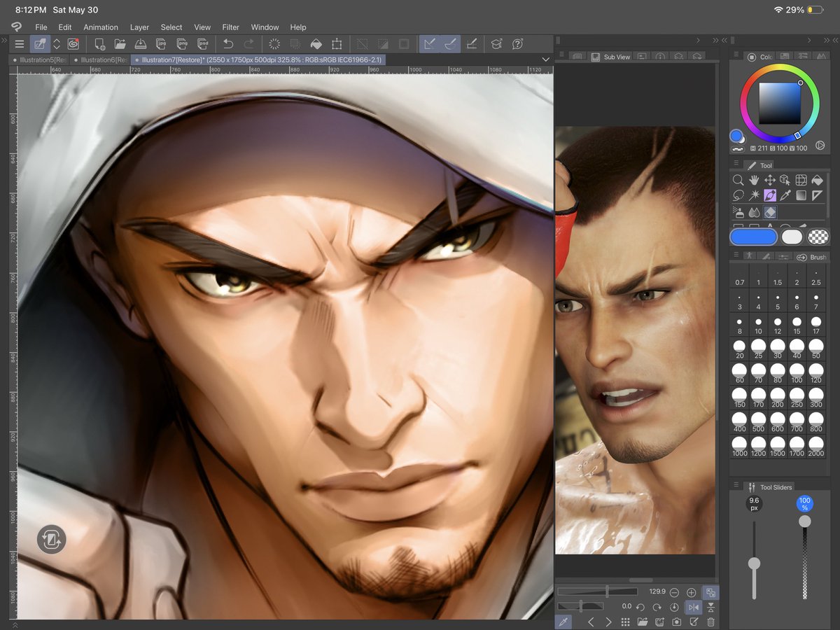840x630 pixels.
Task: Export as JPG from the command bar
Action: (x=162, y=44)
